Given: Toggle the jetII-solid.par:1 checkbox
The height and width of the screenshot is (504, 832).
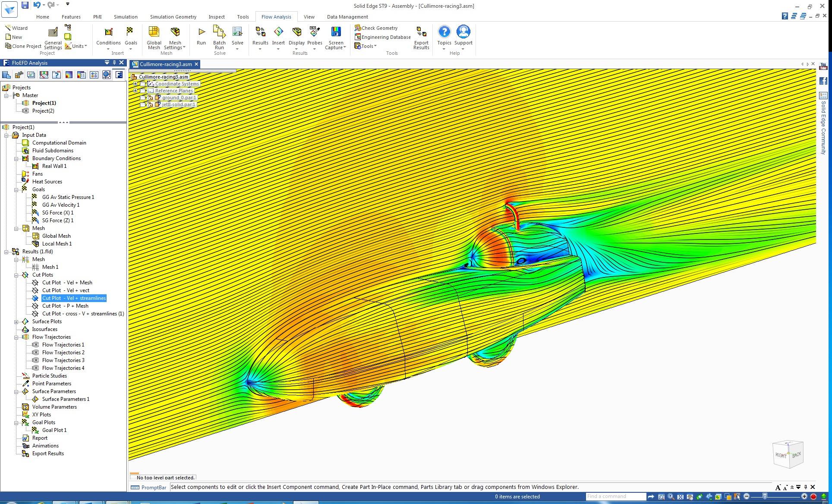Looking at the screenshot, I should click(x=143, y=105).
